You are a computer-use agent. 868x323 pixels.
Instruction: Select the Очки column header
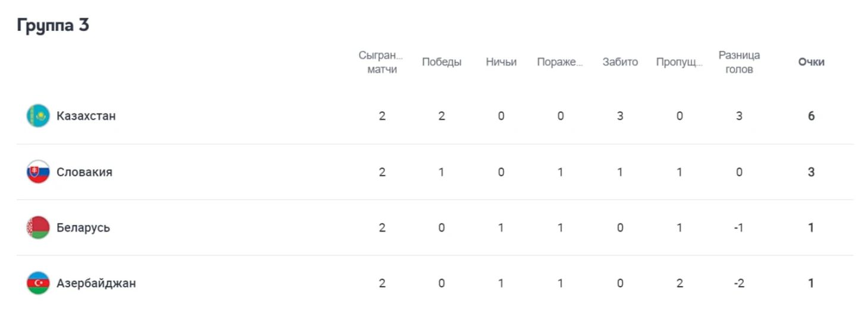(811, 62)
